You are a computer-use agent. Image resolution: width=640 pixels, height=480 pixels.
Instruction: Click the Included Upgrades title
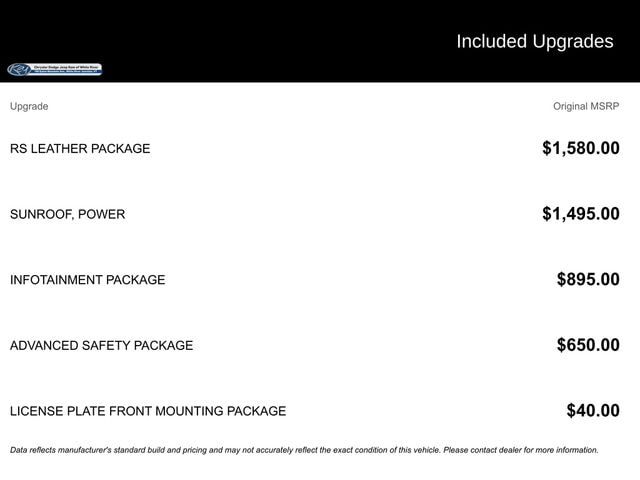534,42
